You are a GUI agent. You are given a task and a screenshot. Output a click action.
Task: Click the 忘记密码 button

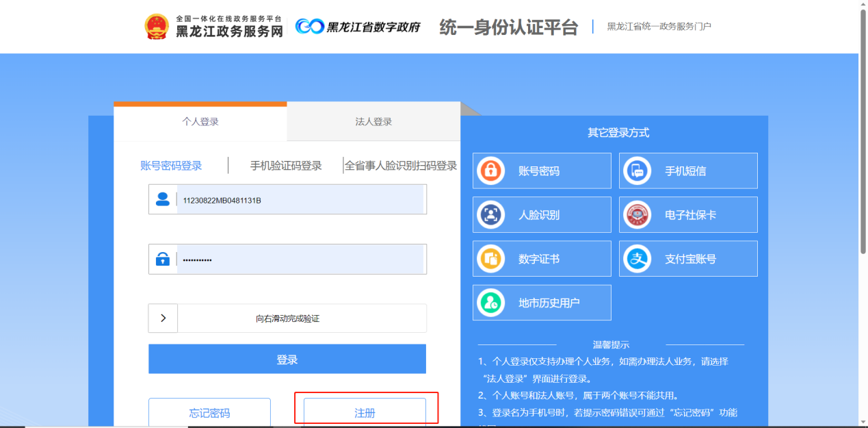[x=209, y=413]
